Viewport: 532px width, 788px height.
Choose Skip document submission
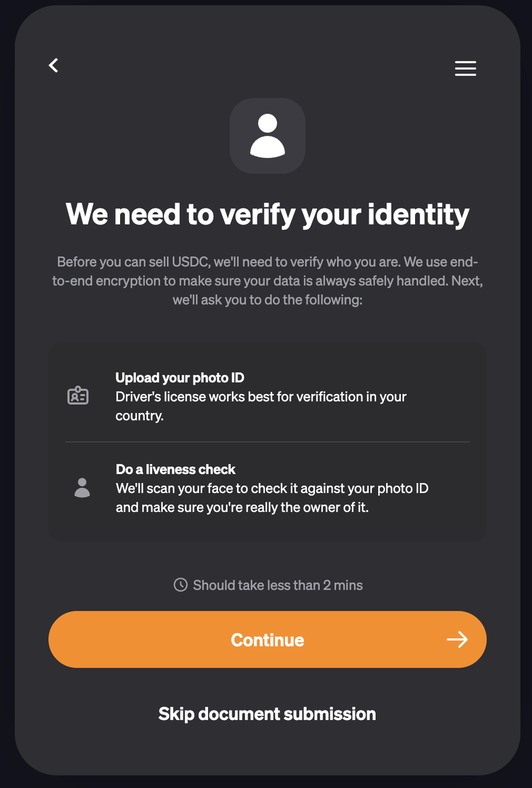point(267,714)
